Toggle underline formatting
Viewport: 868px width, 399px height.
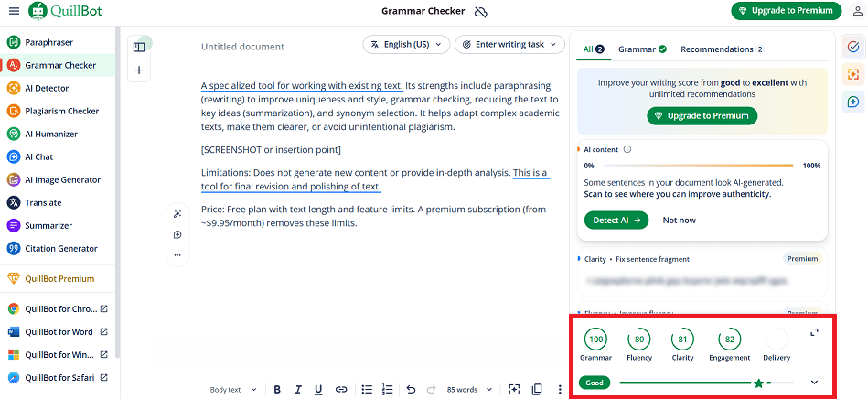[318, 390]
